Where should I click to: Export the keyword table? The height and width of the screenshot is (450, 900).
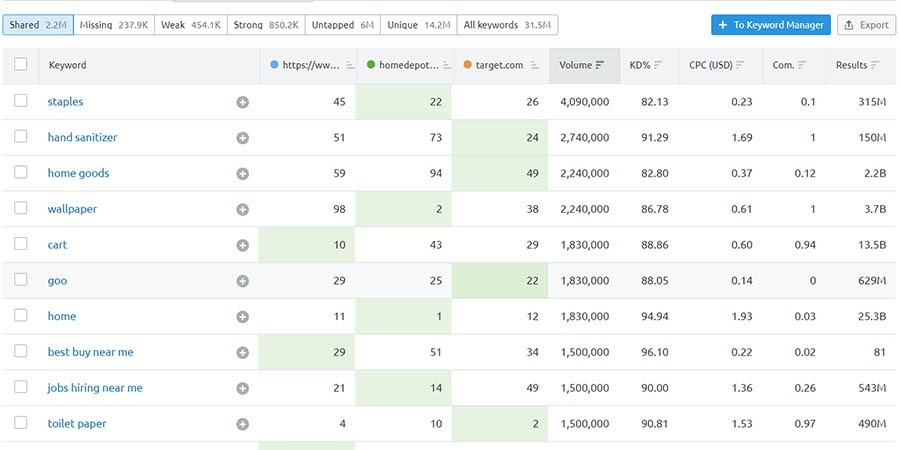click(x=866, y=25)
